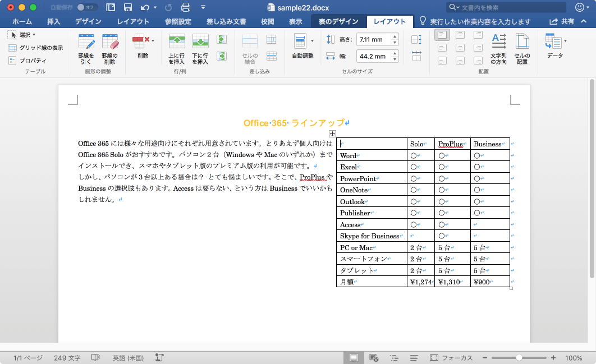The height and width of the screenshot is (364, 596).
Task: Click the Split Table icon
Action: click(272, 56)
